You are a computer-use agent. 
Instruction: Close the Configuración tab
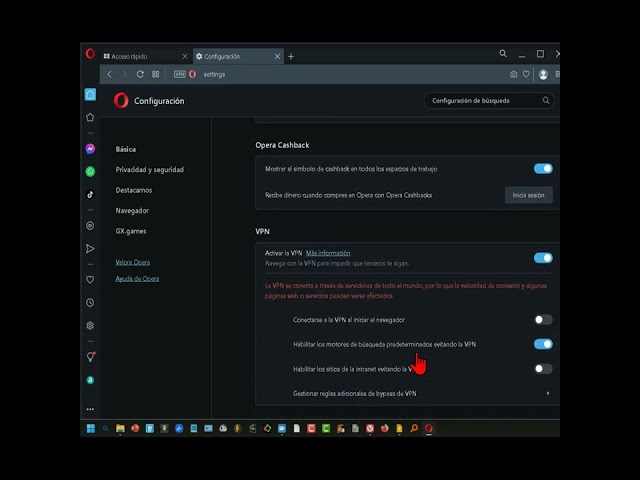point(278,56)
